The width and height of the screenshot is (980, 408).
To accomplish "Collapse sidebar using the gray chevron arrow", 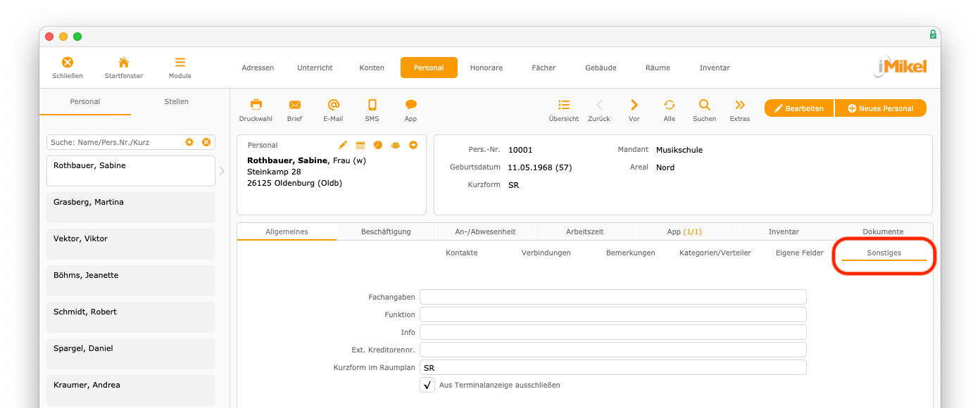I will [x=222, y=171].
